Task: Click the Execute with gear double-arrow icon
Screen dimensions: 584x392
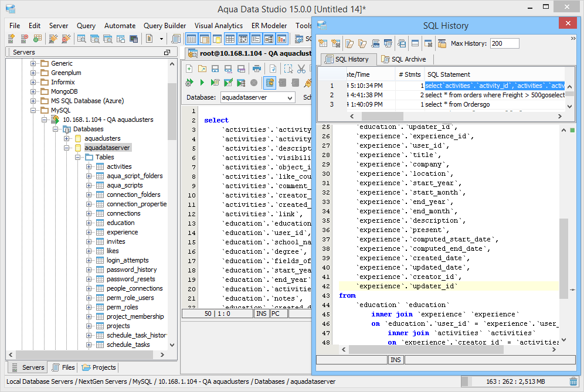Action: (x=189, y=82)
